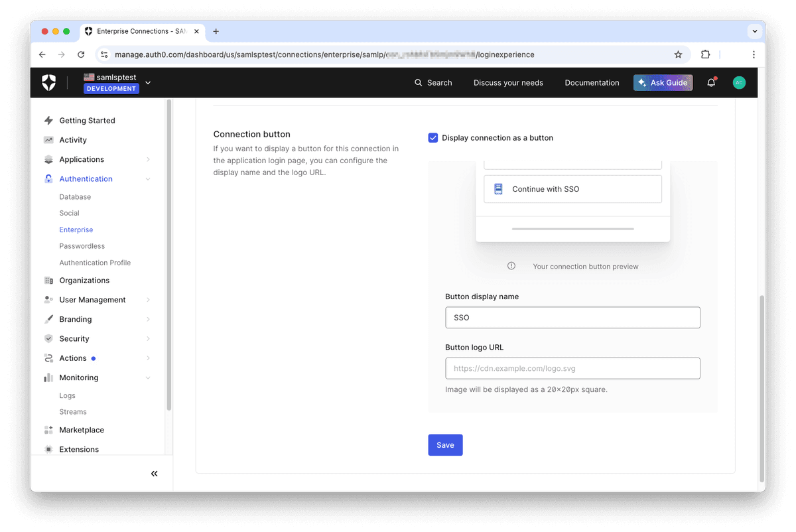Click the browser reload icon

coord(81,54)
